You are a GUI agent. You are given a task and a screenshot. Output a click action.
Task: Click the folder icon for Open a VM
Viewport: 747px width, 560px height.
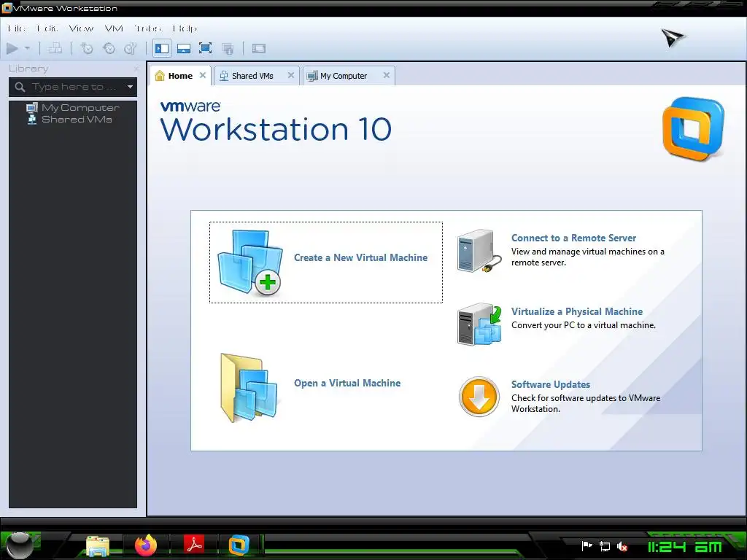[x=249, y=388]
